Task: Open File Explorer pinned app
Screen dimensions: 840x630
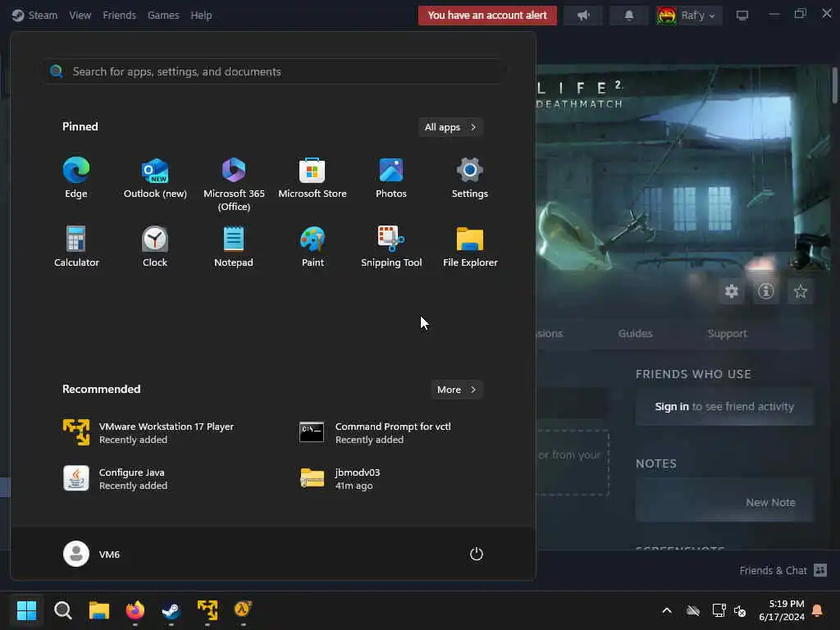Action: [470, 246]
